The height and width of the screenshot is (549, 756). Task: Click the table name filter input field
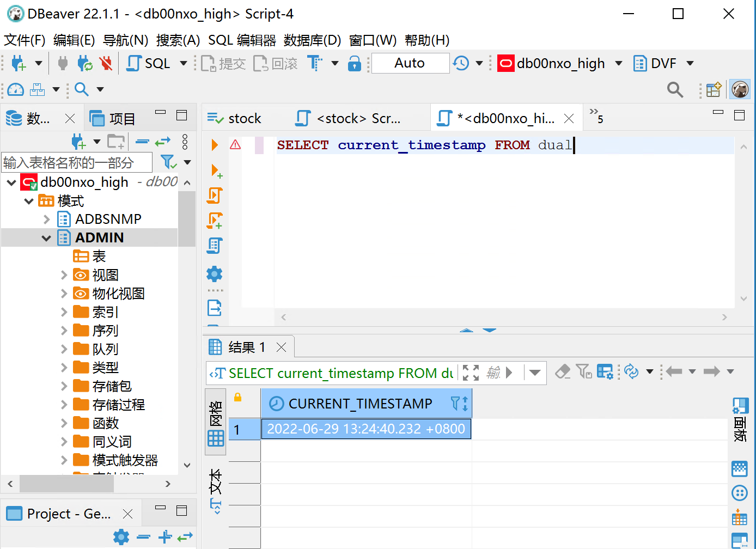76,162
